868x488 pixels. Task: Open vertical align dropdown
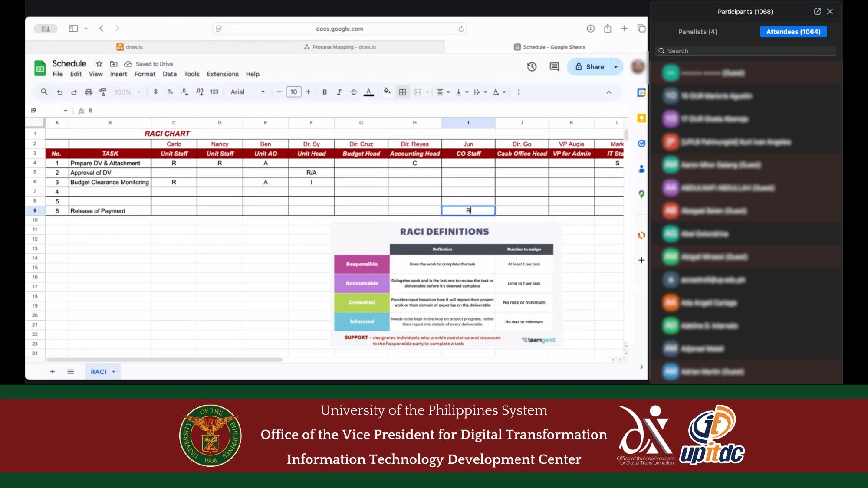coord(461,92)
